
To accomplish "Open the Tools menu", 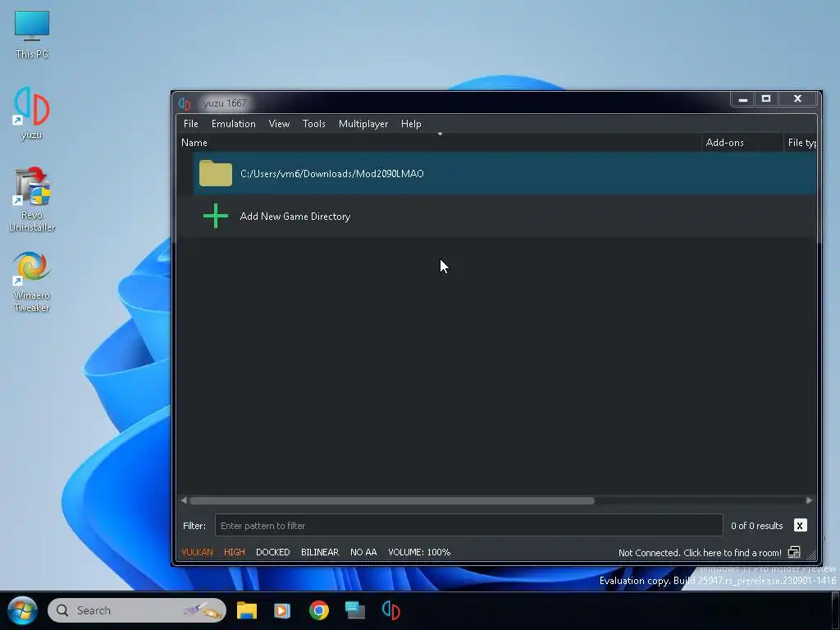I will [x=313, y=124].
